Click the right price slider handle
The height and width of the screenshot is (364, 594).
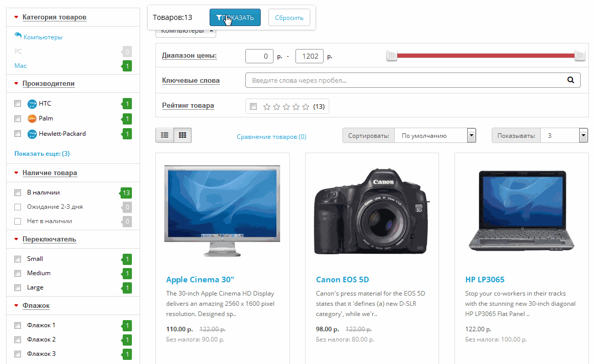click(580, 56)
